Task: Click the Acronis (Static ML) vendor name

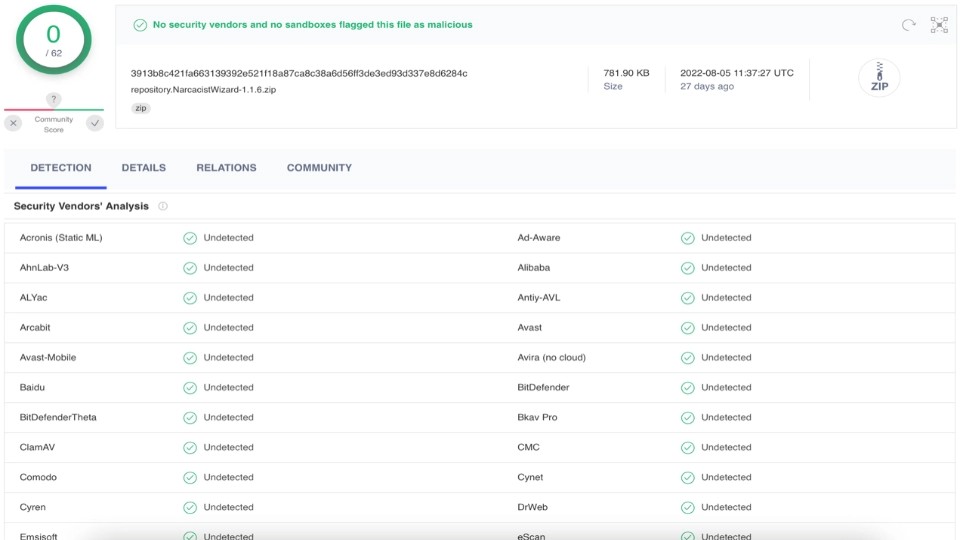Action: coord(61,238)
